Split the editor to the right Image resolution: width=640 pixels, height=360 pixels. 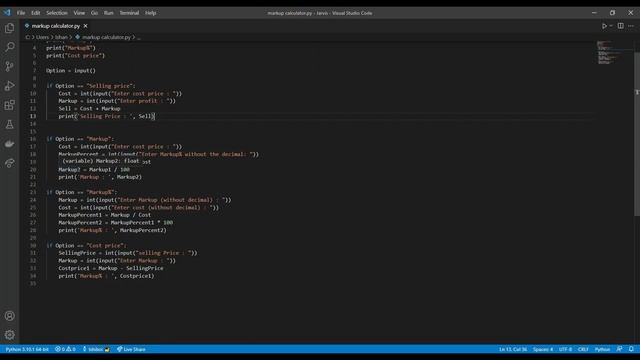[620, 26]
